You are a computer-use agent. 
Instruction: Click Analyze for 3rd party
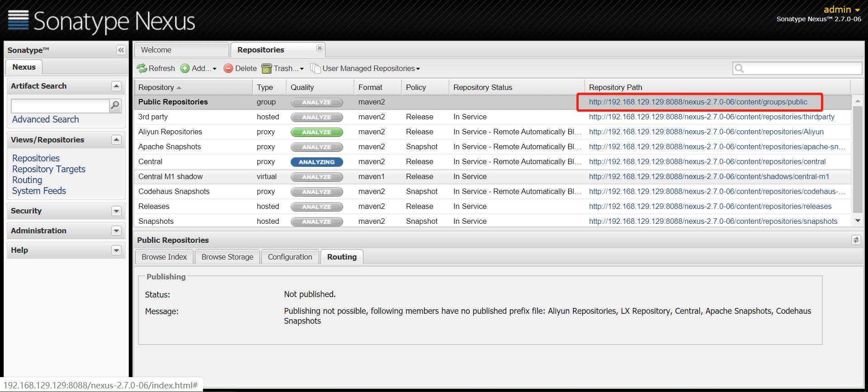coord(316,117)
